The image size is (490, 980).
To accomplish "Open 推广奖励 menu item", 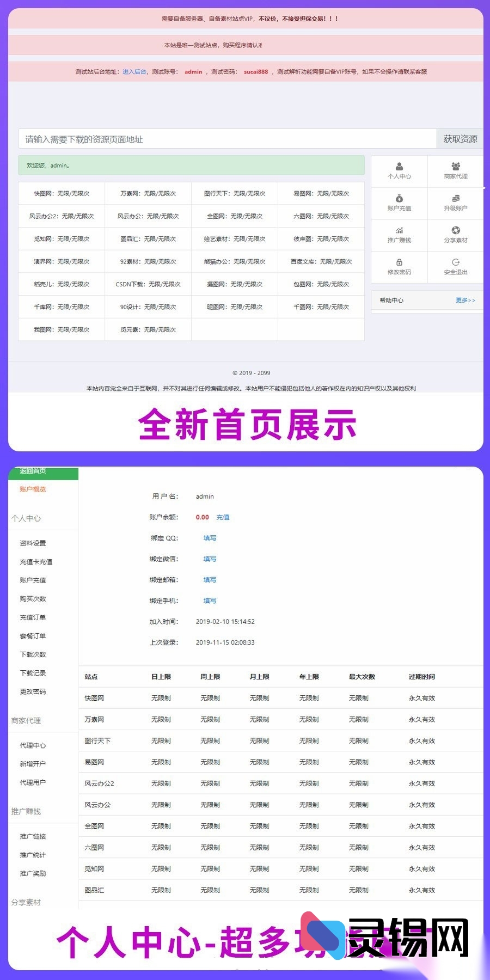I will [33, 873].
